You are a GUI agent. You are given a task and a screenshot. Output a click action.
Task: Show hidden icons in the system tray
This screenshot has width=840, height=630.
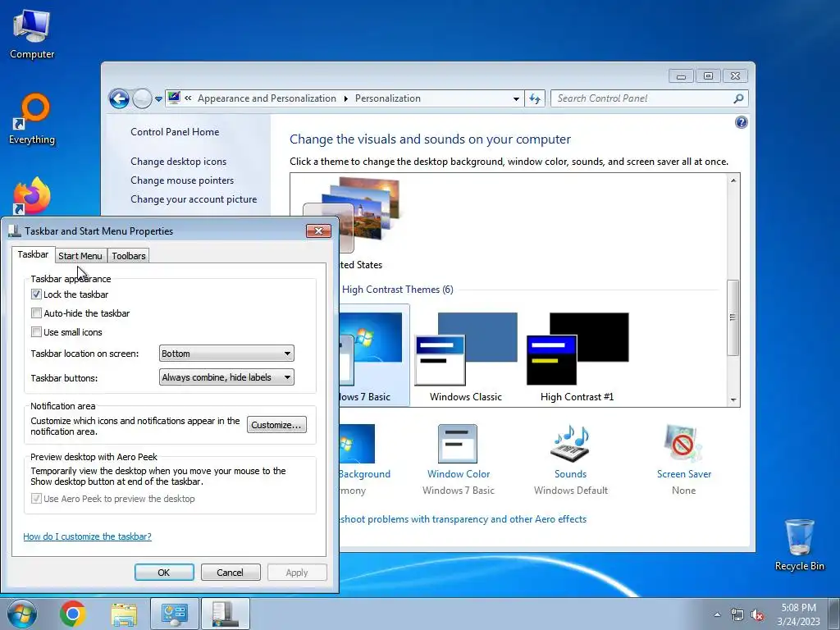click(717, 614)
